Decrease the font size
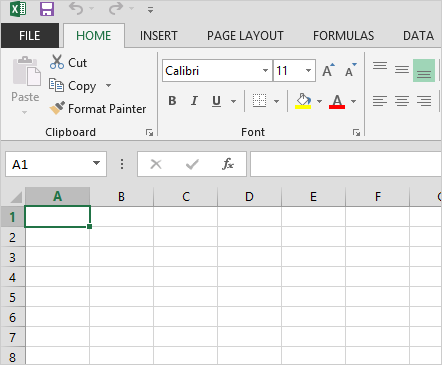The image size is (442, 365). point(350,70)
